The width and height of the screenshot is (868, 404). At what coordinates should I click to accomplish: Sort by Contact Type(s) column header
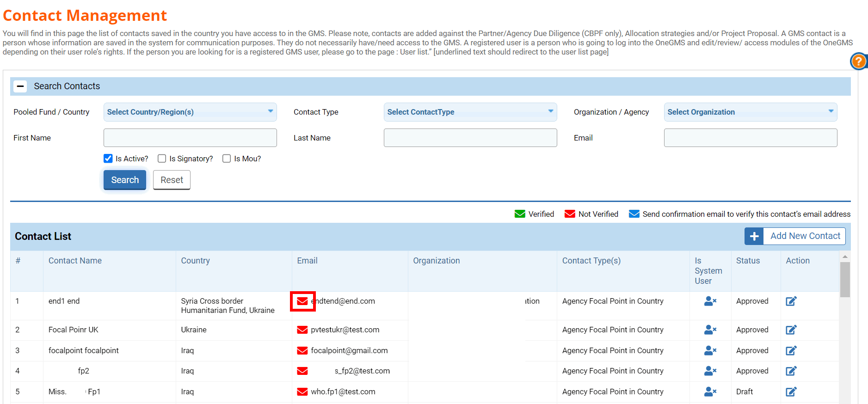(x=591, y=261)
